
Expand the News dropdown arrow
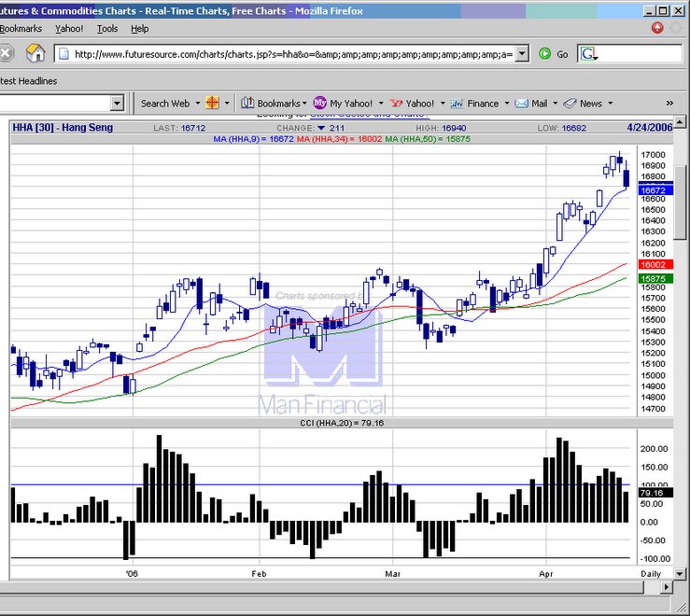pyautogui.click(x=610, y=104)
